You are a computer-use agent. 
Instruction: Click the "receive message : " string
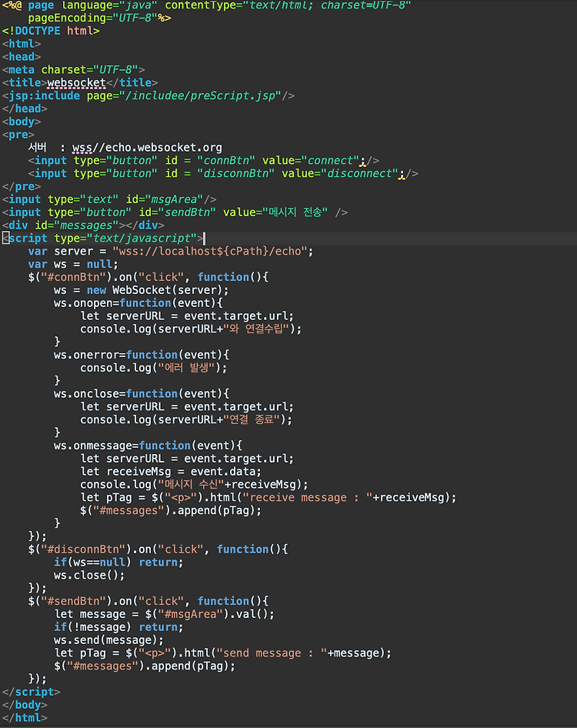coord(307,498)
